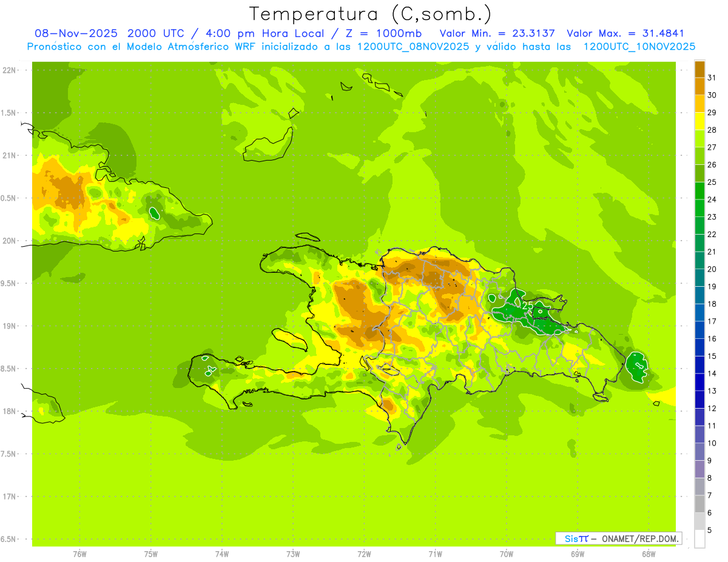Screen dimensions: 728x562
Task: Click the '18N' latitude label
Action: (9, 411)
